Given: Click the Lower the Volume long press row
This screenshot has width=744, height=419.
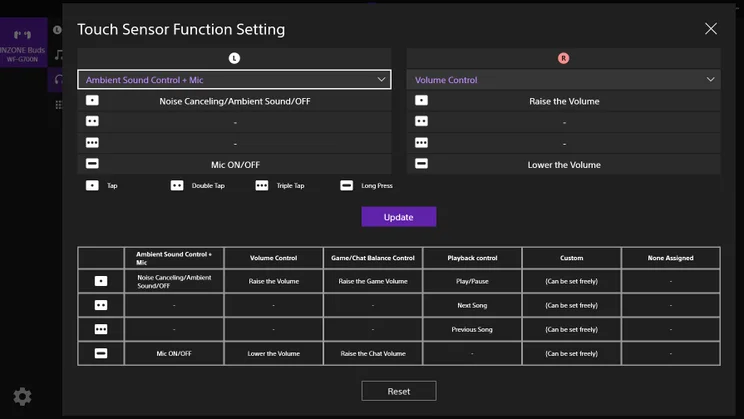Looking at the screenshot, I should [x=563, y=164].
